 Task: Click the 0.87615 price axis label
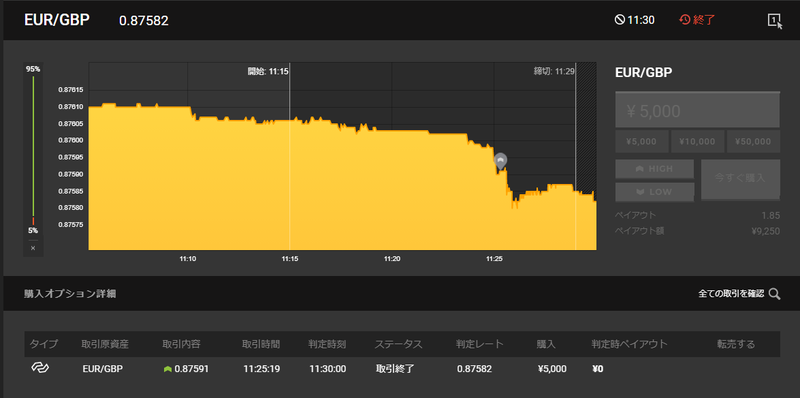(70, 90)
